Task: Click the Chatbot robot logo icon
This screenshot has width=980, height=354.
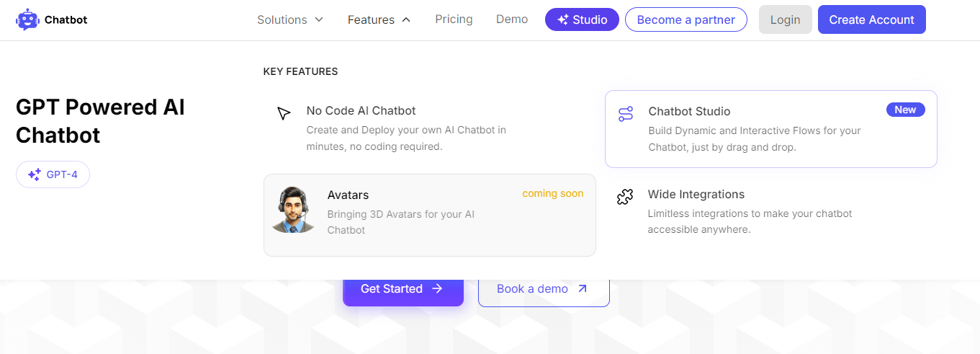Action: tap(27, 19)
